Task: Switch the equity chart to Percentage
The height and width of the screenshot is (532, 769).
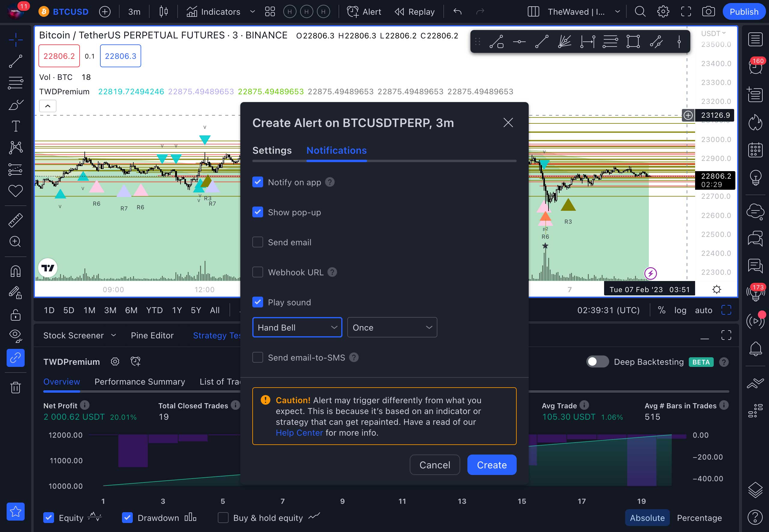Action: point(699,518)
